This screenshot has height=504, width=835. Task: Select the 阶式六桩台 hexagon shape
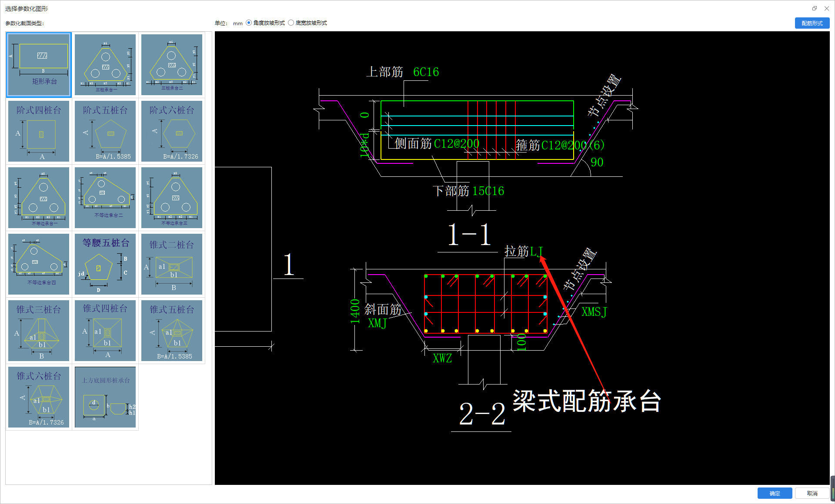172,131
